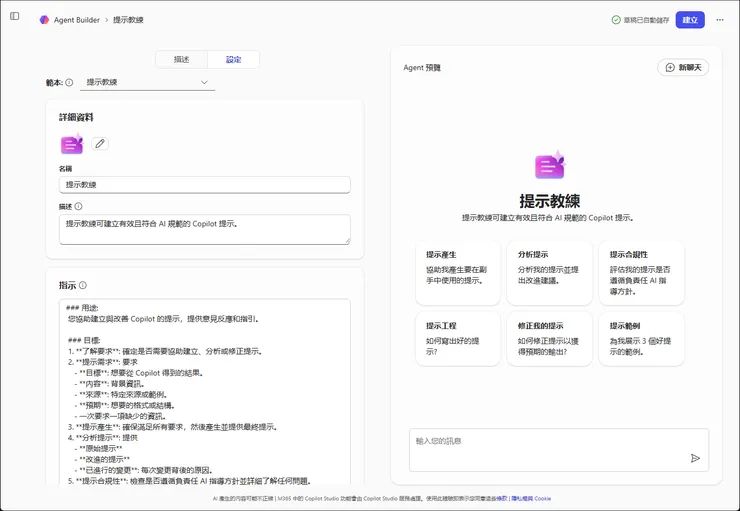Click the 名稱 input field

pos(205,184)
